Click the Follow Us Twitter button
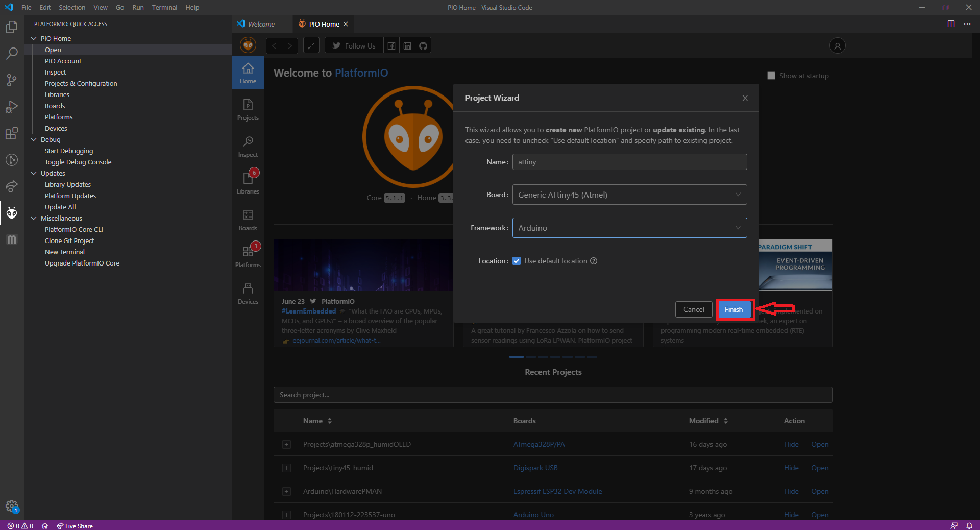Screen dimensions: 980x530 (x=354, y=46)
